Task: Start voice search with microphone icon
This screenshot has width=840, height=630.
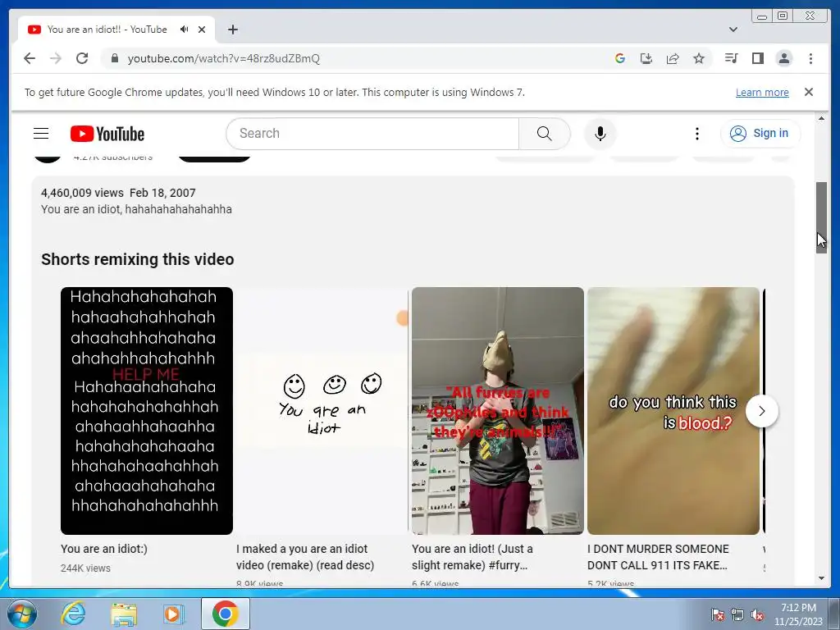Action: click(600, 134)
